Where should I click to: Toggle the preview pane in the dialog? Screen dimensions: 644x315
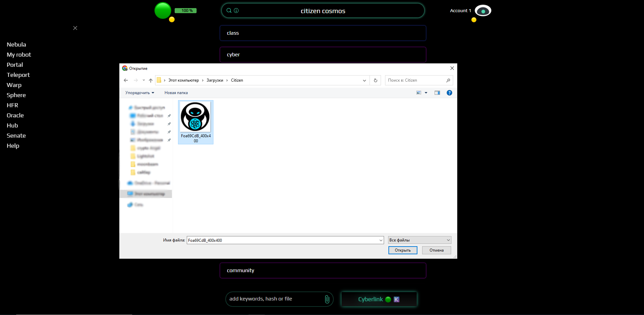(x=437, y=93)
